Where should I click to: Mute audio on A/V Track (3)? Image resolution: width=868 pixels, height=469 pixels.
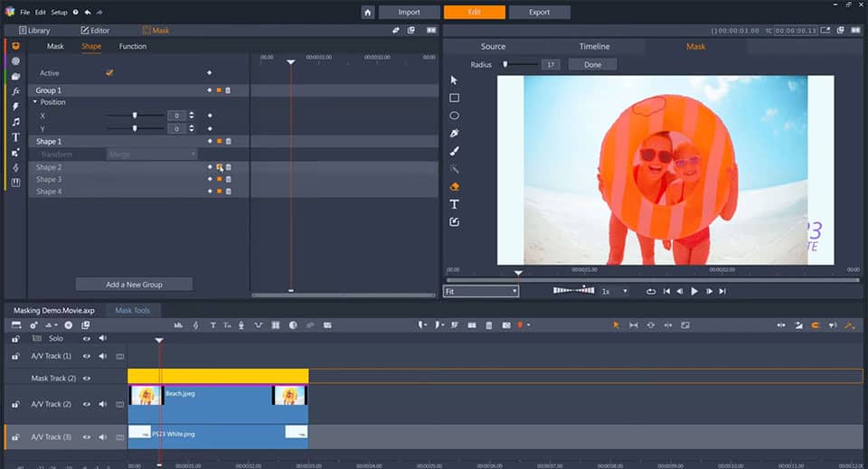click(x=102, y=436)
